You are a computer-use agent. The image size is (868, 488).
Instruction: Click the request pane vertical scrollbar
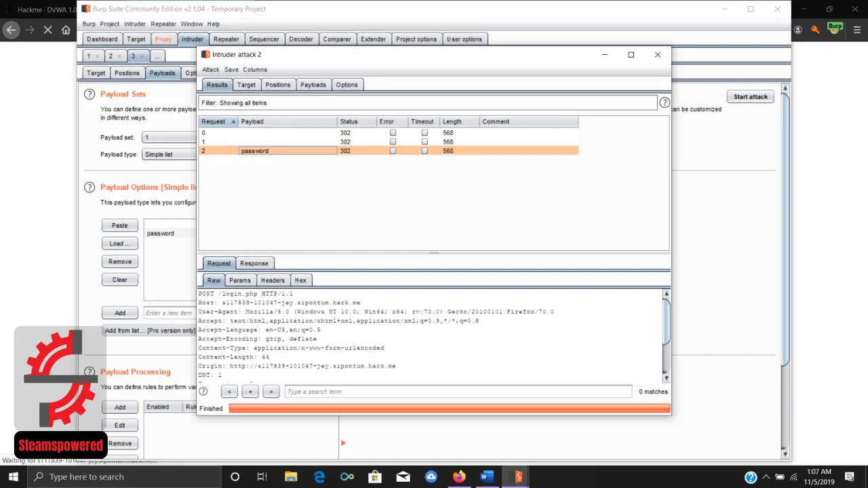[667, 335]
